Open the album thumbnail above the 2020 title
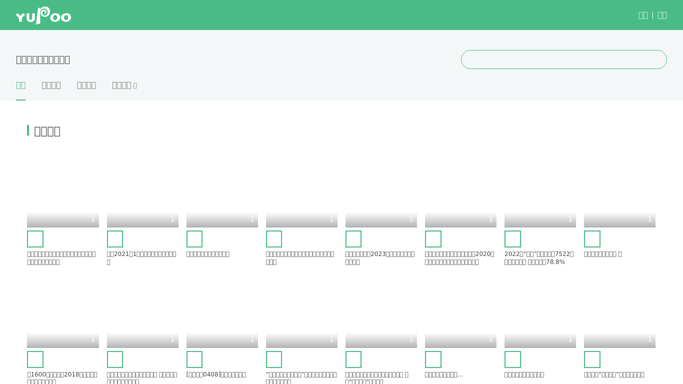The height and width of the screenshot is (384, 683). pyautogui.click(x=460, y=192)
